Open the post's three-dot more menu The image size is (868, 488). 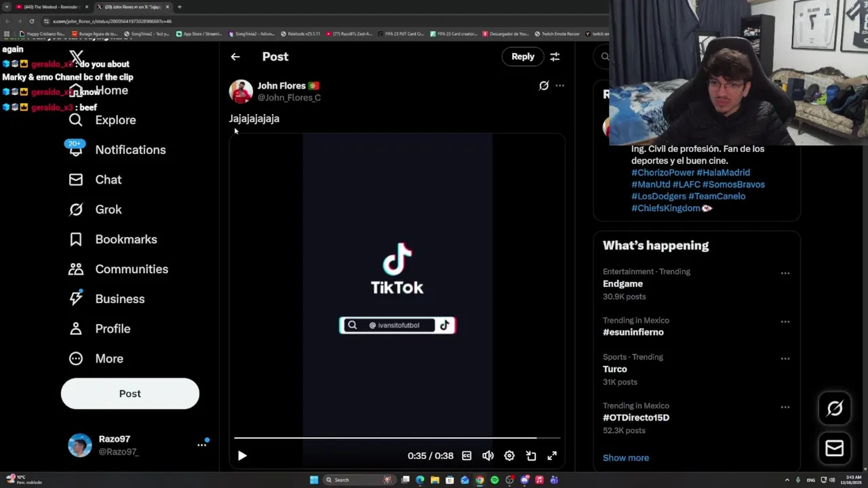559,85
